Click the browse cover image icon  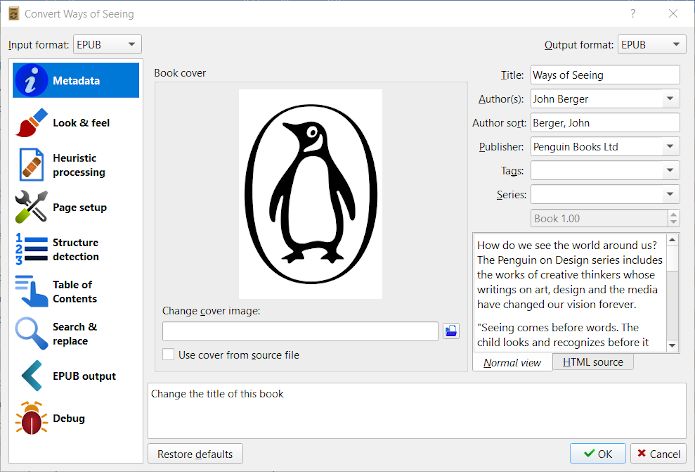point(451,331)
